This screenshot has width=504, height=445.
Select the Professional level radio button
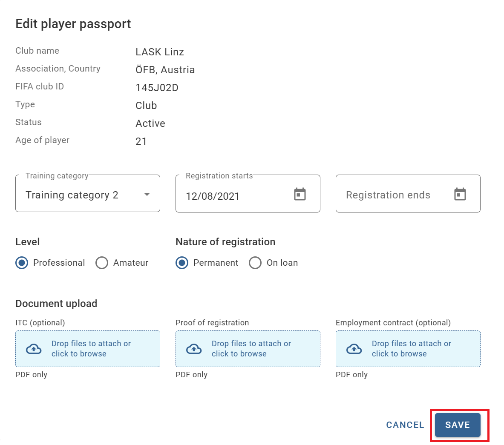(22, 262)
